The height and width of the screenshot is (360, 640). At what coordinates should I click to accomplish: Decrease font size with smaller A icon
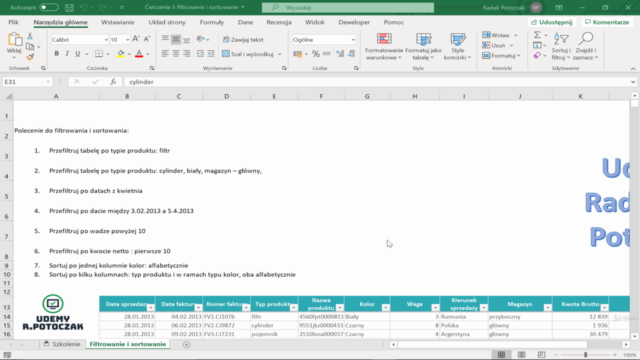[147, 39]
